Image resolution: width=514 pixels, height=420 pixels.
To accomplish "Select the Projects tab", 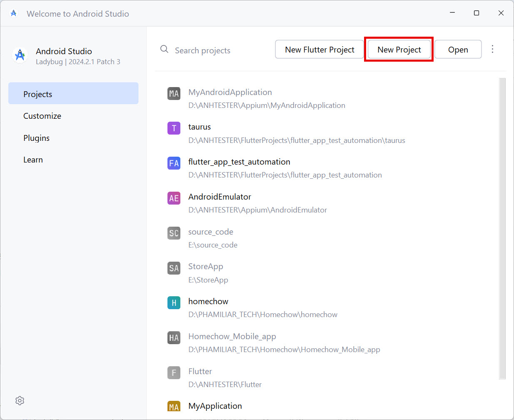I will (73, 93).
